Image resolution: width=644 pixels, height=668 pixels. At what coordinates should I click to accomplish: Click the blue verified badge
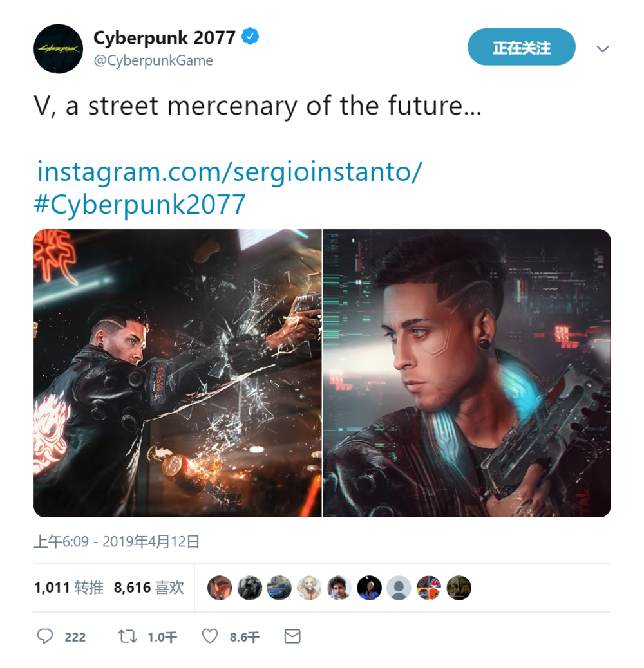tap(251, 37)
